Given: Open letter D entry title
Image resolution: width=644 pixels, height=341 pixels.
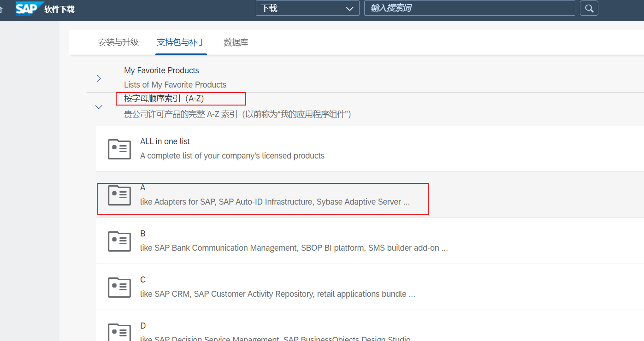Looking at the screenshot, I should point(143,326).
